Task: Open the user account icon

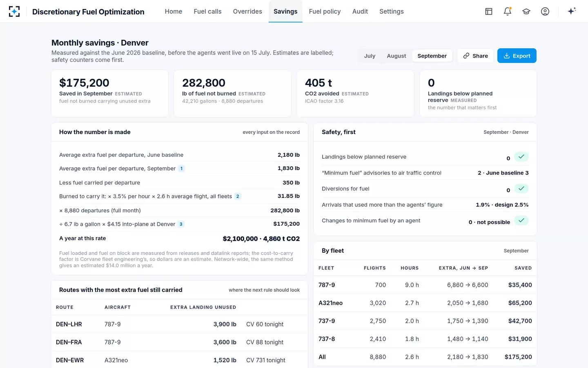Action: point(545,11)
